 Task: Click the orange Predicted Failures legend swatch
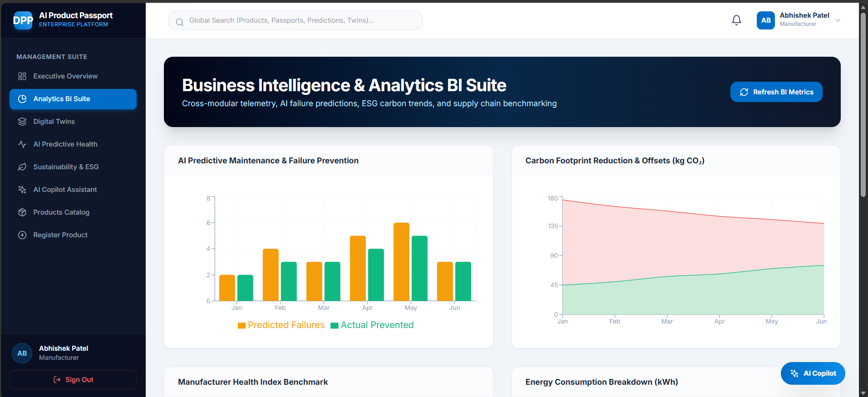(242, 325)
